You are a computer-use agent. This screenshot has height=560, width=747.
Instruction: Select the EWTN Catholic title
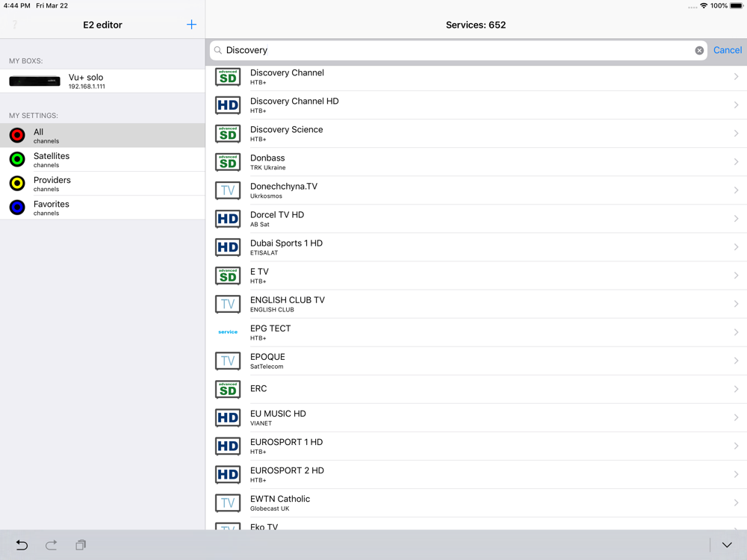280,499
